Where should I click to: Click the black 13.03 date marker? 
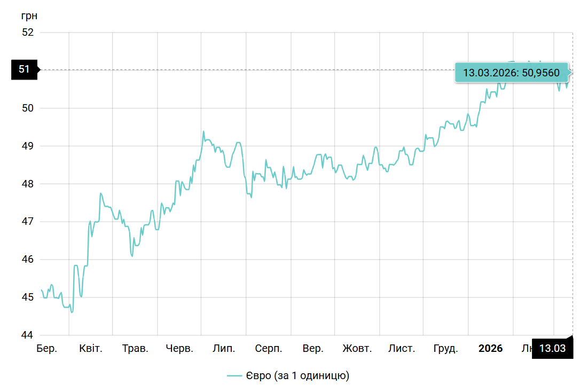coord(552,349)
